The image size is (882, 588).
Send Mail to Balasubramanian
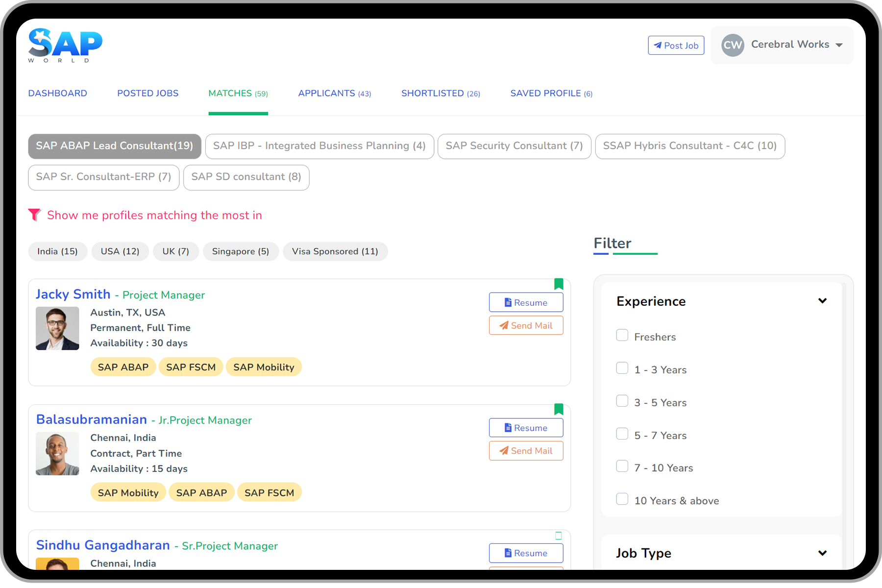click(526, 451)
